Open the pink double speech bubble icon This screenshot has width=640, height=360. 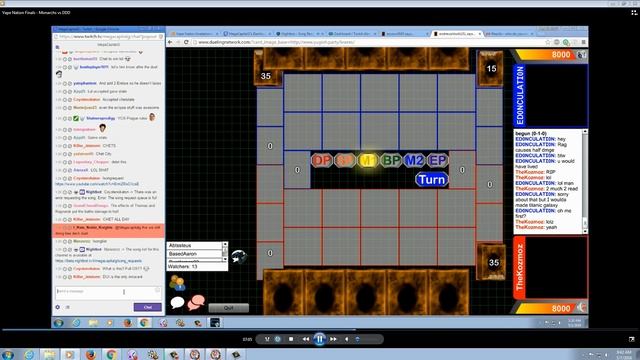tap(196, 302)
